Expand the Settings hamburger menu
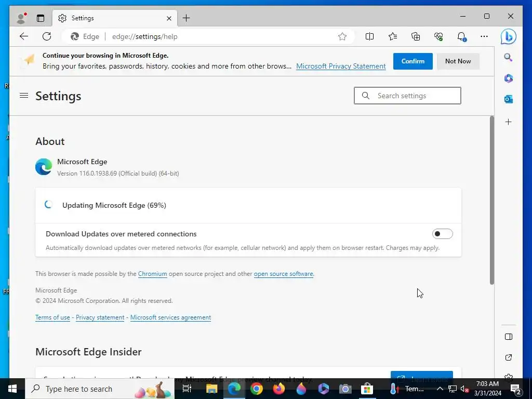The width and height of the screenshot is (532, 399). point(24,96)
